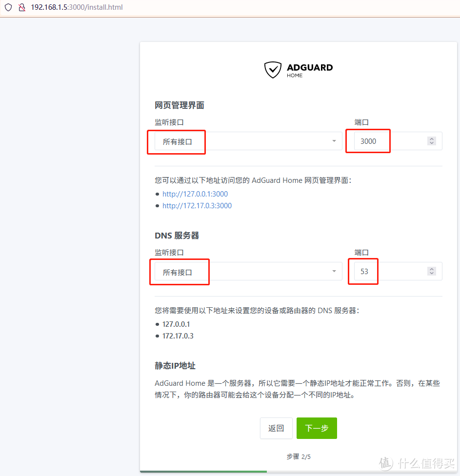
Task: Click the DNS server port 53 field
Action: point(398,271)
